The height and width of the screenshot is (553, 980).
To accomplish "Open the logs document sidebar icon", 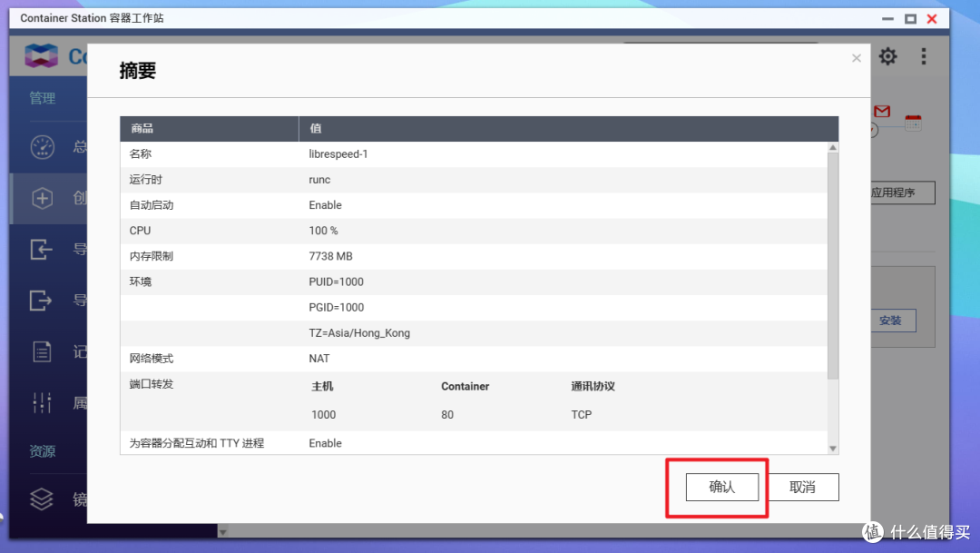I will point(42,351).
